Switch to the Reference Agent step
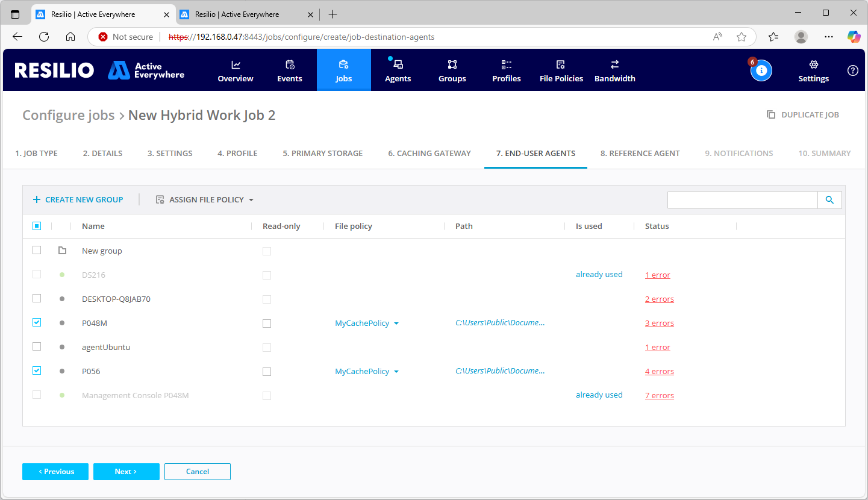 point(640,153)
